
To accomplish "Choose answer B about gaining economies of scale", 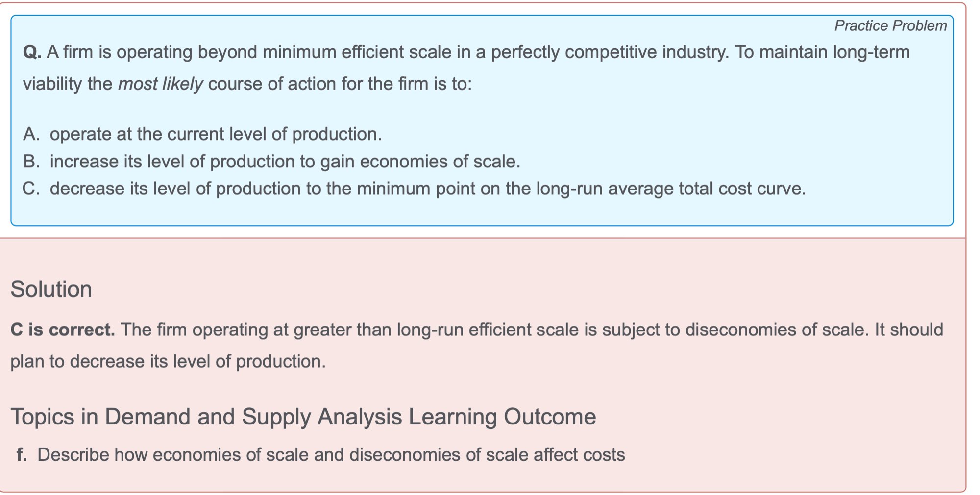I will click(285, 162).
